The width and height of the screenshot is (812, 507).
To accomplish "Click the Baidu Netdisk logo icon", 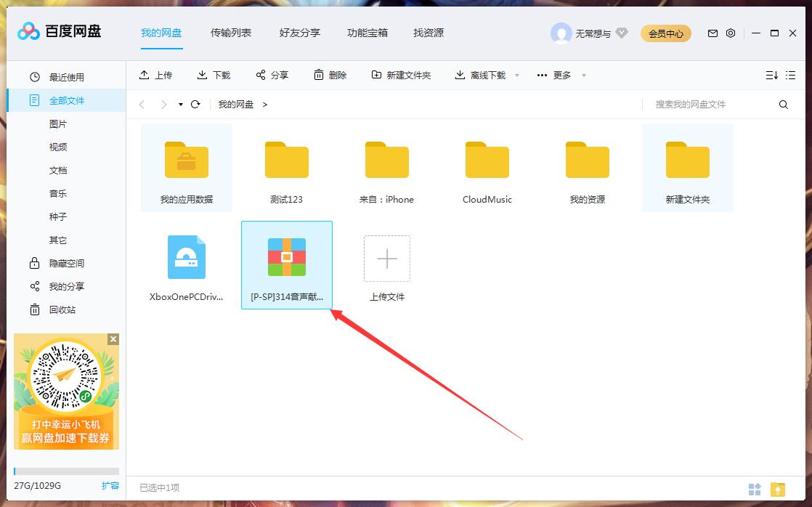I will 28,31.
